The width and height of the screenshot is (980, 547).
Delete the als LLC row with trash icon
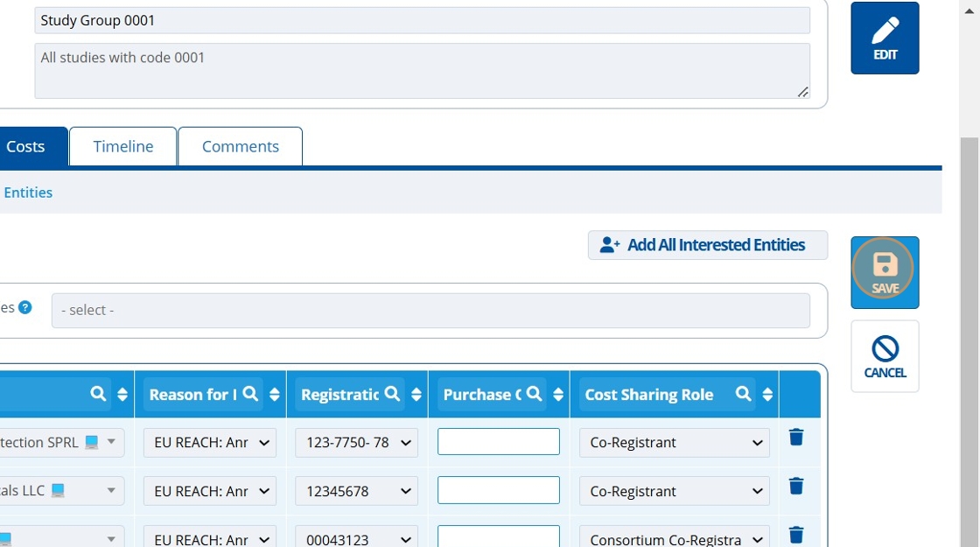click(x=795, y=486)
